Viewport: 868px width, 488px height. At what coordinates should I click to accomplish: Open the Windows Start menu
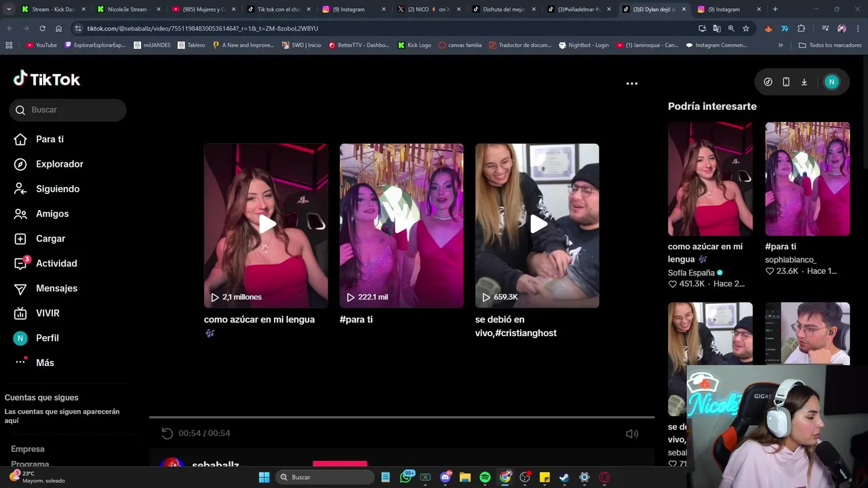[264, 477]
